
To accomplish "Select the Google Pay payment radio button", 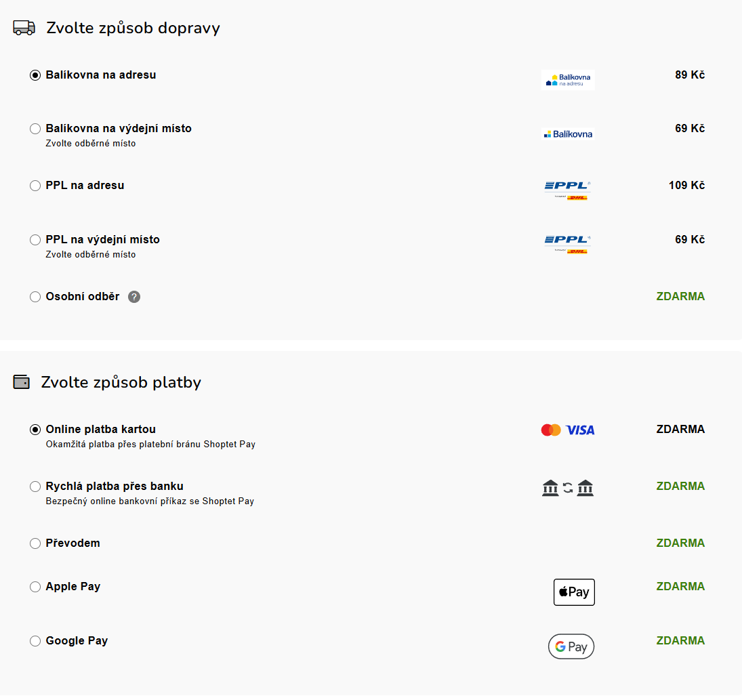I will pyautogui.click(x=35, y=641).
